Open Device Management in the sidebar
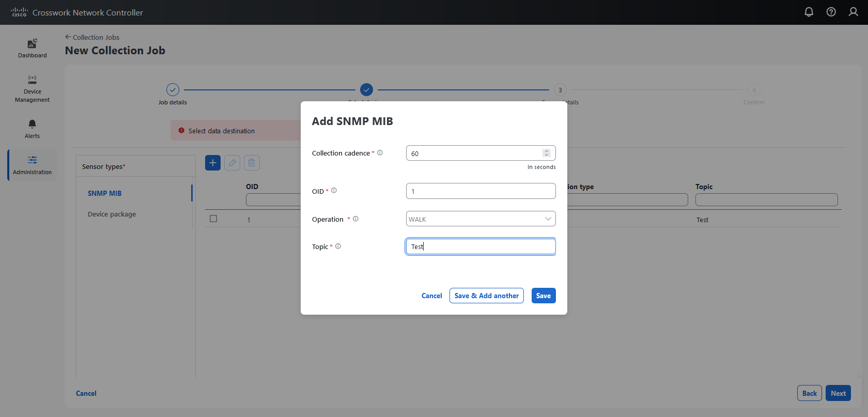868x417 pixels. point(32,88)
